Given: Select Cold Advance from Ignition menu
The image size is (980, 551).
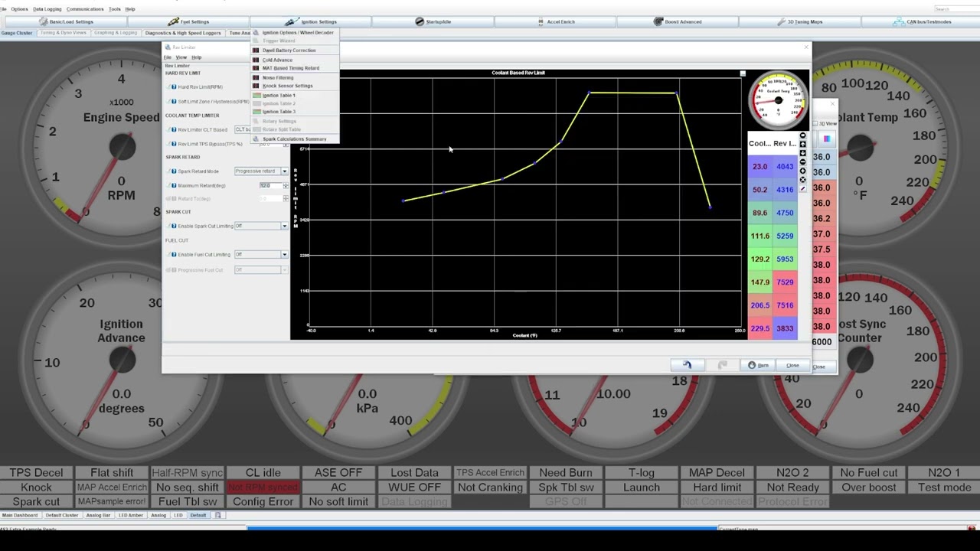Looking at the screenshot, I should click(295, 60).
